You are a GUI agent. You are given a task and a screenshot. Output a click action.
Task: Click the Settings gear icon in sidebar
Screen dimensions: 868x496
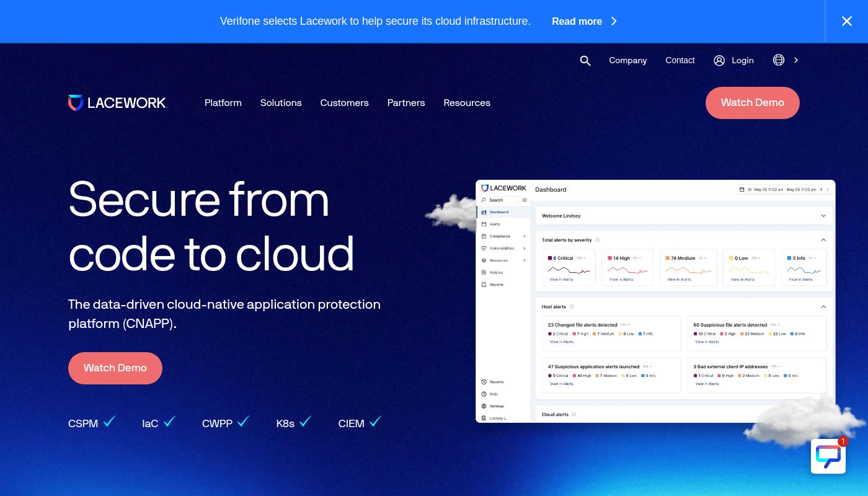coord(484,406)
